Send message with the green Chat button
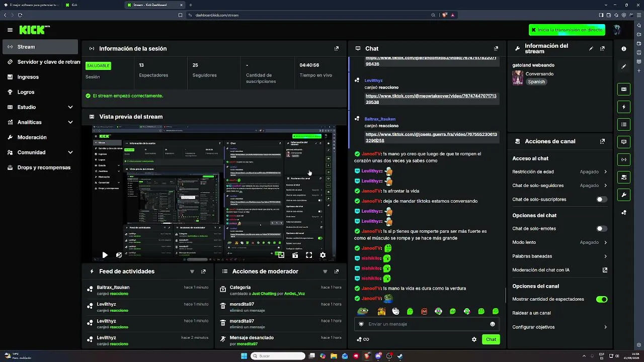This screenshot has height=362, width=644. (x=491, y=339)
